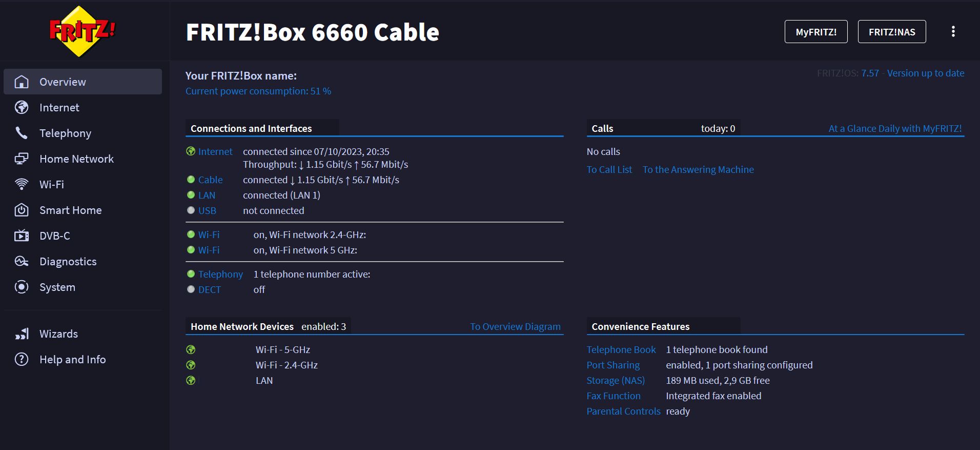
Task: Open Wi-Fi menu in sidebar
Action: pyautogui.click(x=83, y=184)
